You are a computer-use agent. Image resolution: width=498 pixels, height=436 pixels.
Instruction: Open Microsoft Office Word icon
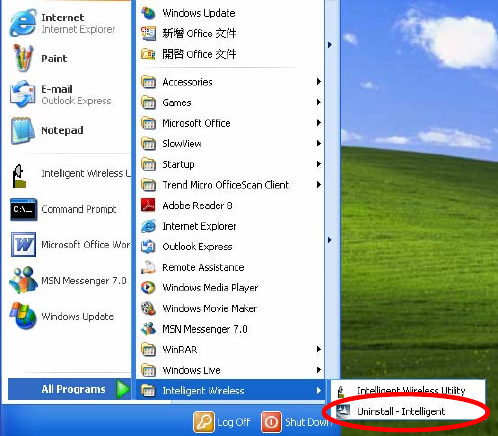click(23, 245)
